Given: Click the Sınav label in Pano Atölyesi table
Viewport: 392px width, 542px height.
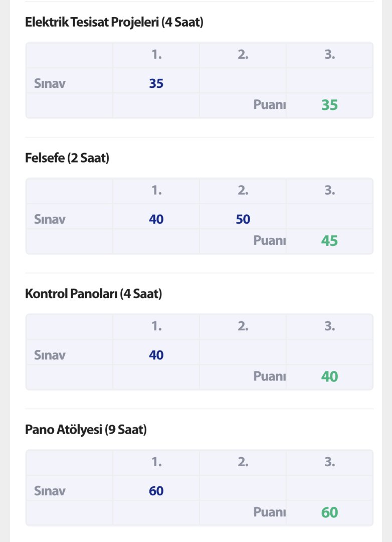Looking at the screenshot, I should [50, 491].
